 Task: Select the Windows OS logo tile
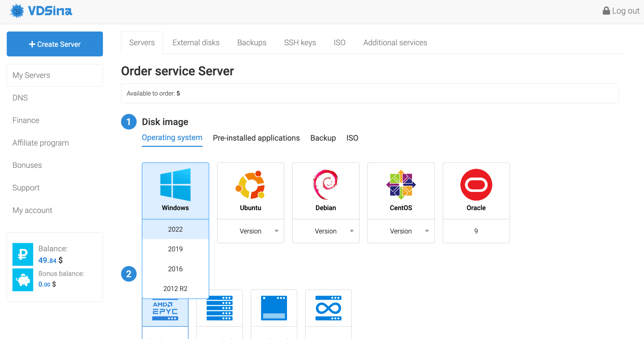point(175,185)
